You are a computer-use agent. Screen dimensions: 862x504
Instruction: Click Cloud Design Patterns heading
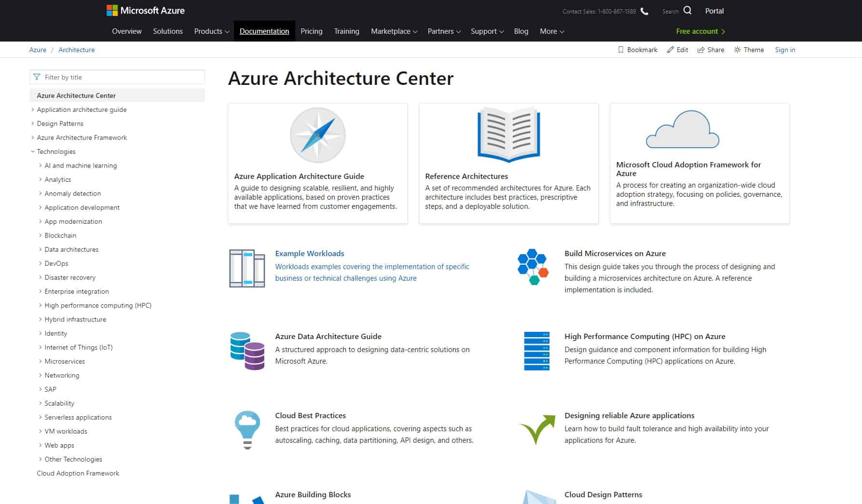coord(603,494)
